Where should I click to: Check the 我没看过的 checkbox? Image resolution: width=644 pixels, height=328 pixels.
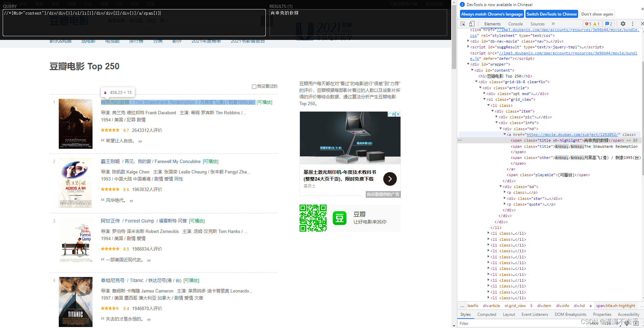pos(254,87)
